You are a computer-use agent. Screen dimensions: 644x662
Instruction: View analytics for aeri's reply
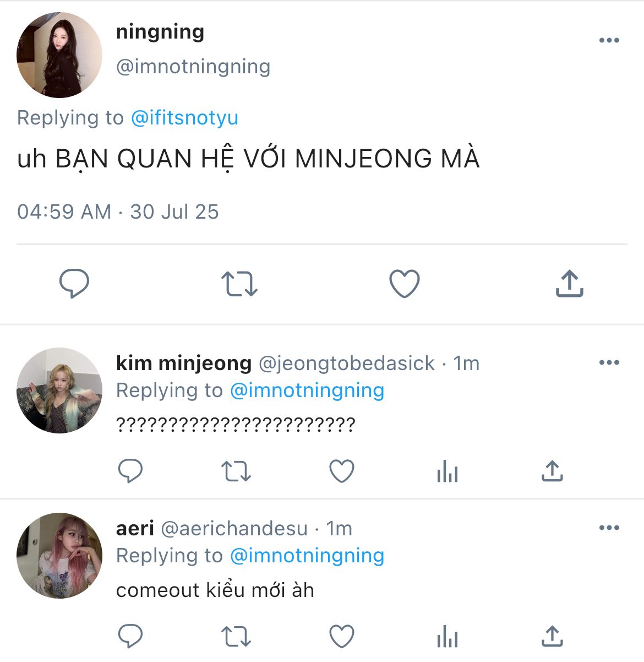coord(447,637)
